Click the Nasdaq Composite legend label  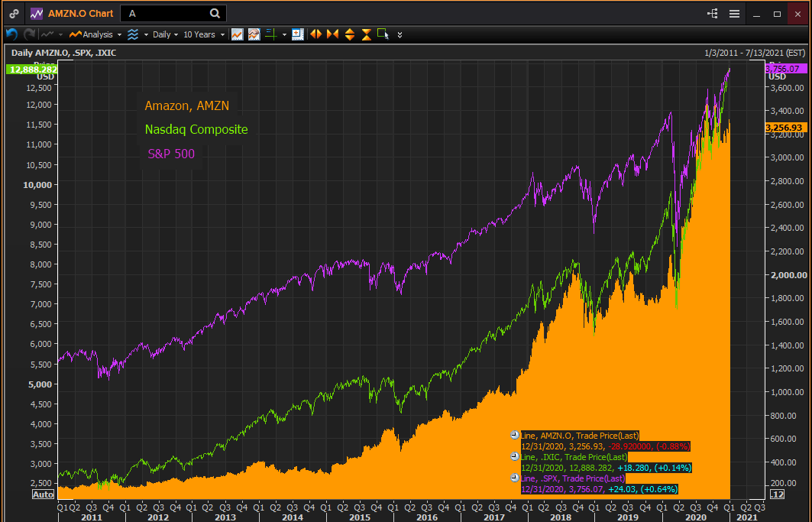[196, 130]
